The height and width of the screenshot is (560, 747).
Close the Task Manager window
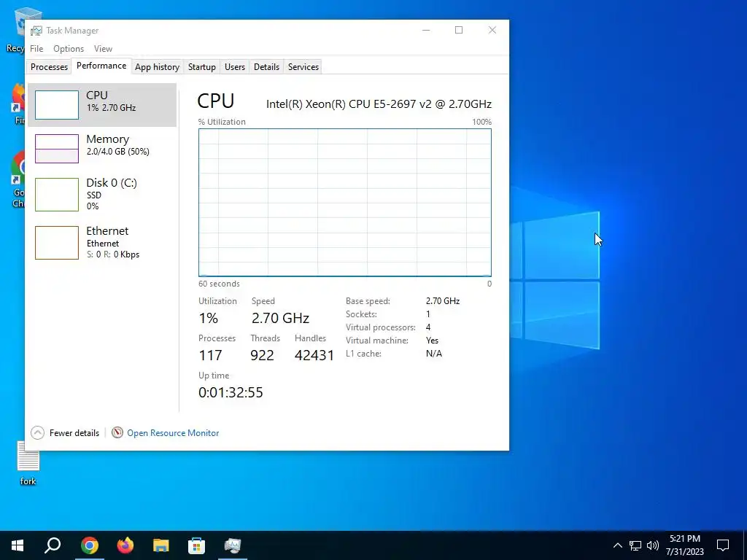tap(492, 30)
